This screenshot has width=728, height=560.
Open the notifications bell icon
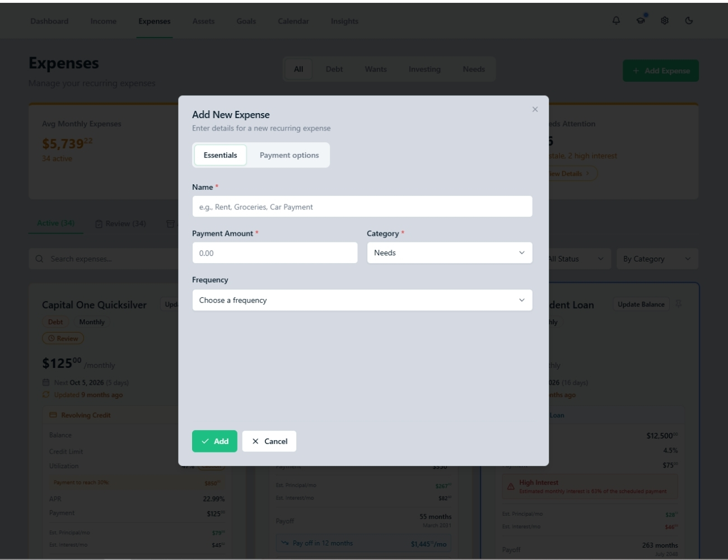(616, 21)
